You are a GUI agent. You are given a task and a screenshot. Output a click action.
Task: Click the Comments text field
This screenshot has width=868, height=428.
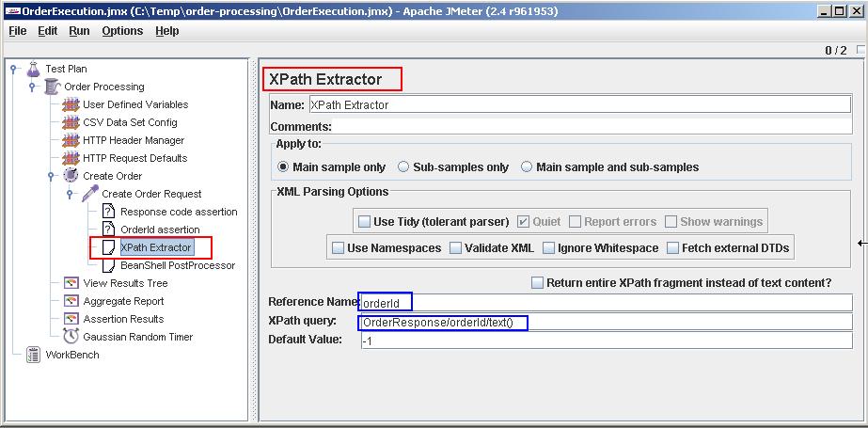coord(592,127)
